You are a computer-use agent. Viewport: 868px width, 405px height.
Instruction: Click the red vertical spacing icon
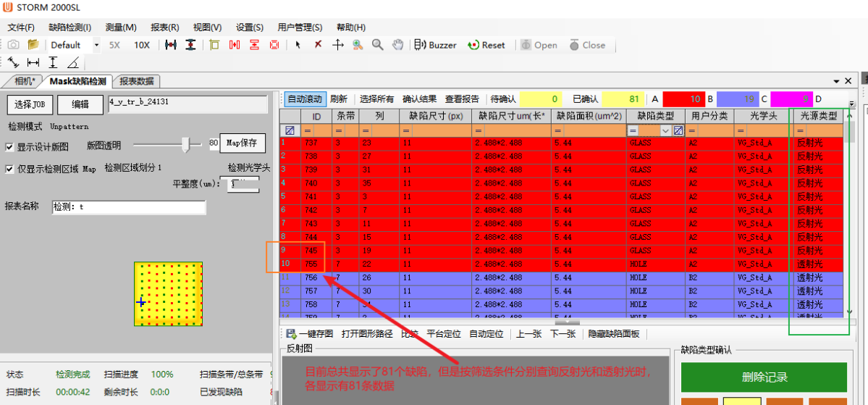coord(255,45)
